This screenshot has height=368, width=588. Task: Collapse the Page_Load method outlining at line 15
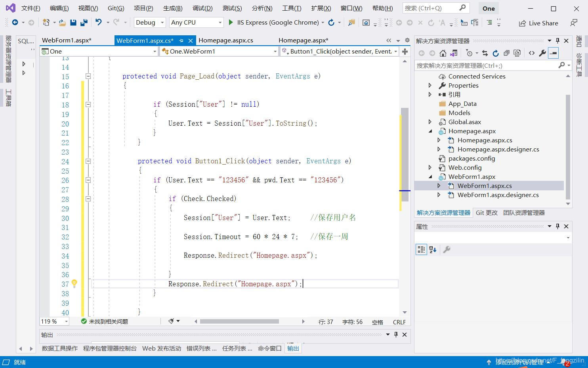point(88,76)
